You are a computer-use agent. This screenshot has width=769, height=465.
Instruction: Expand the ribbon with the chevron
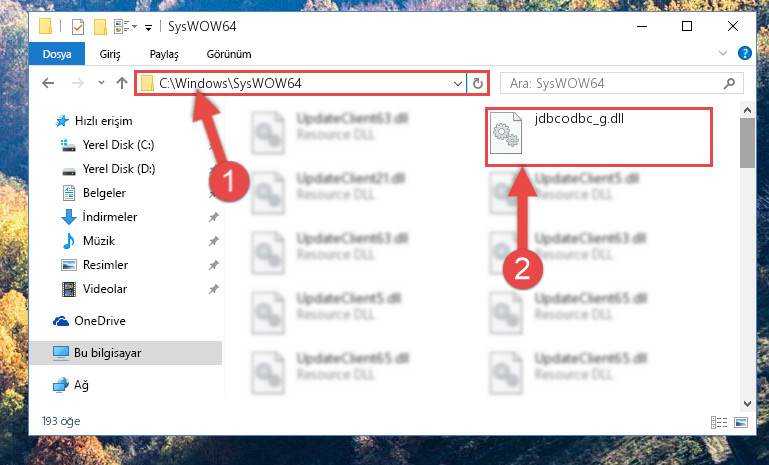pos(722,53)
